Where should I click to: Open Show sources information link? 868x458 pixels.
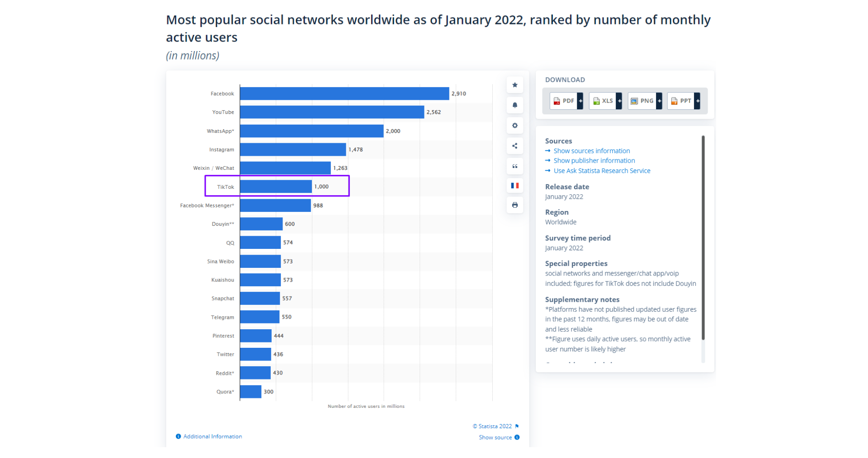(591, 151)
